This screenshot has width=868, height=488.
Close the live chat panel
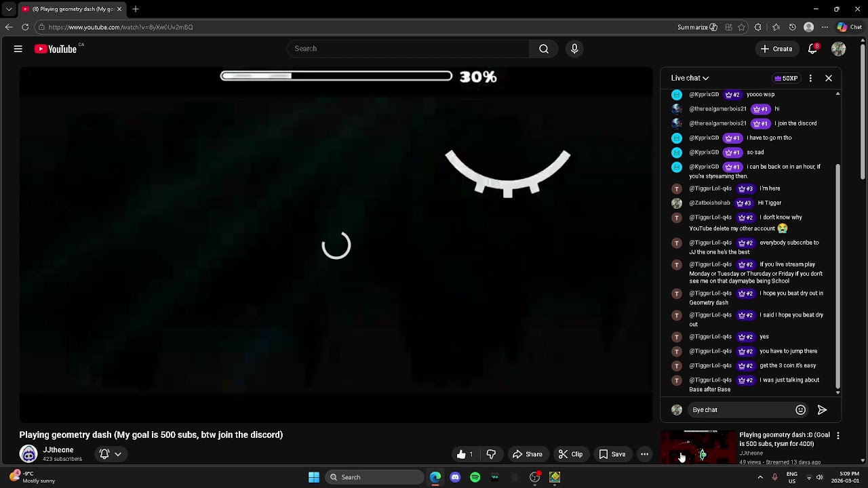coord(829,78)
